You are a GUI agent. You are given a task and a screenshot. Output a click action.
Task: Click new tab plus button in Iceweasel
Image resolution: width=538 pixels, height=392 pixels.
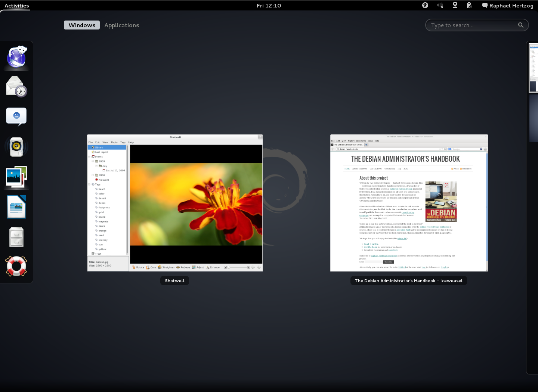(367, 145)
